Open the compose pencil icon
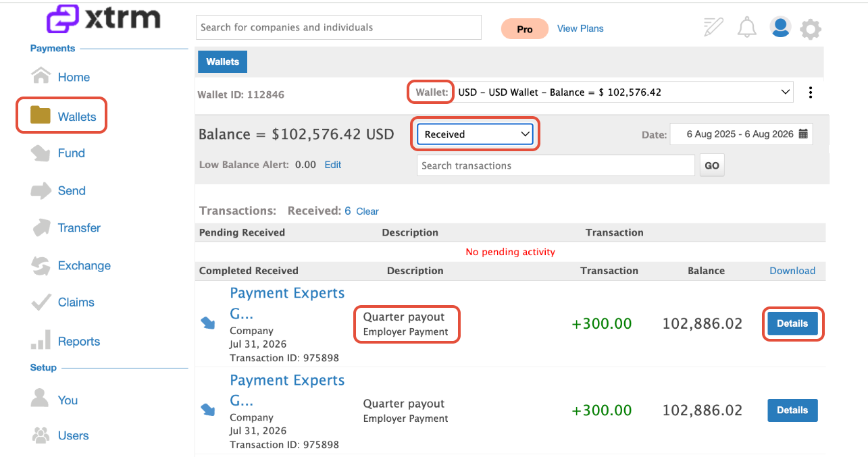The image size is (868, 457). [x=713, y=27]
